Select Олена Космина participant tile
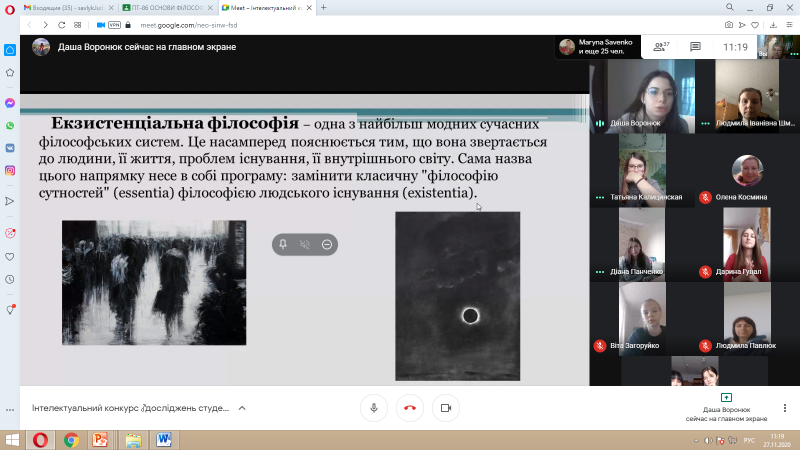 [x=747, y=170]
